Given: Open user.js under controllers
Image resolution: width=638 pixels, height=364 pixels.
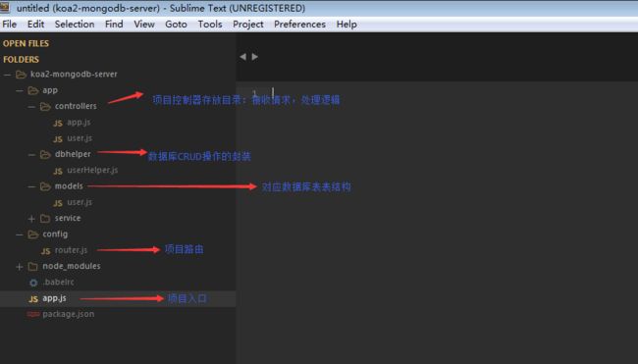Looking at the screenshot, I should pyautogui.click(x=80, y=138).
